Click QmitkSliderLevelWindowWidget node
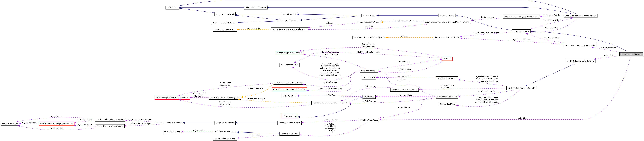The image size is (644, 141). 110,126
